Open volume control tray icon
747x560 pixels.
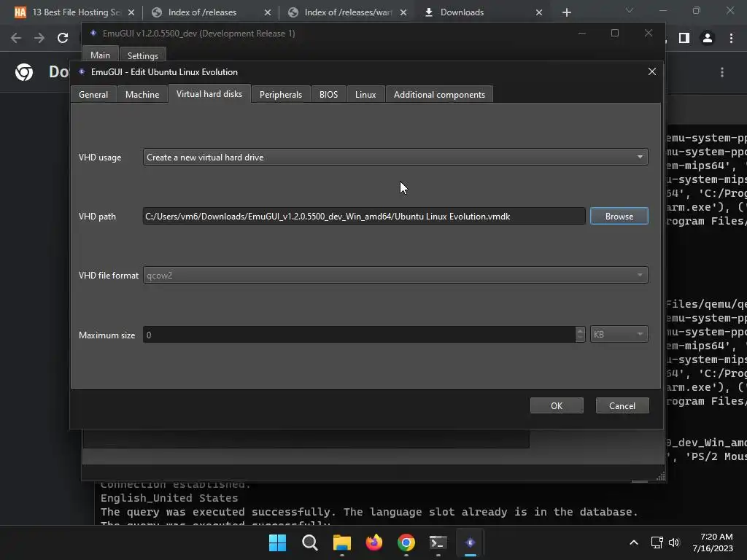point(673,542)
